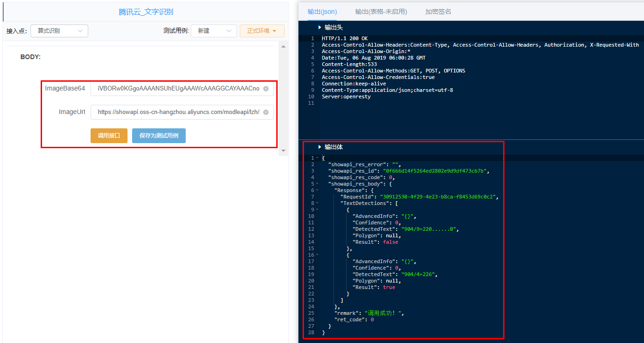Fold JSON root object at line 1
The image size is (644, 343).
coord(317,158)
